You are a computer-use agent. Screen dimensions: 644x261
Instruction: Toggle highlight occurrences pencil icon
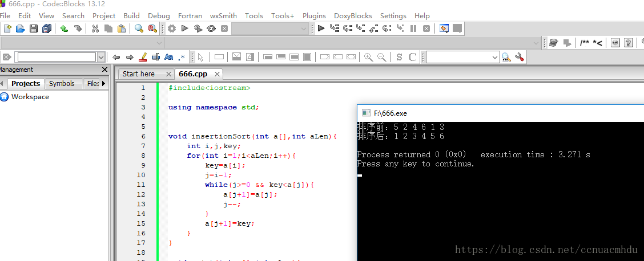143,57
